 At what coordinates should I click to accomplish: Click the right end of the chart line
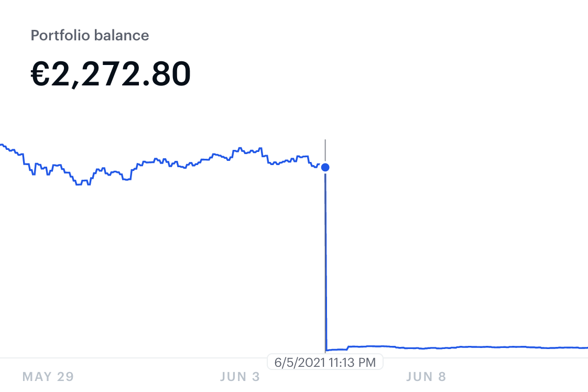click(585, 347)
